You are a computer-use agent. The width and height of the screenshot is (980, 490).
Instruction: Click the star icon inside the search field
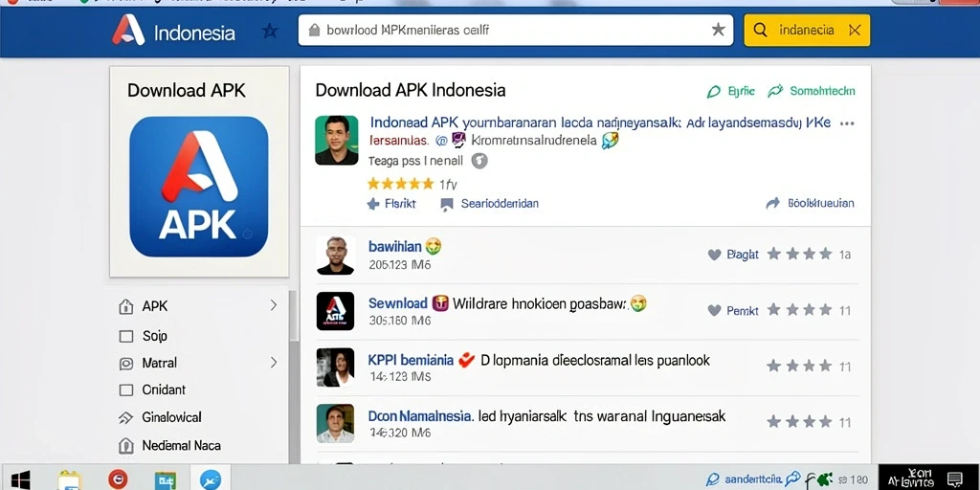[x=719, y=30]
